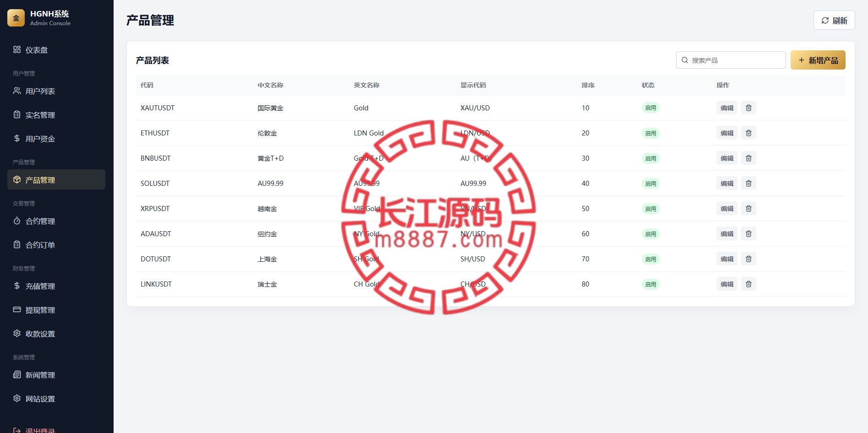Delete the ETHUSDT product row
The image size is (868, 433).
tap(748, 133)
